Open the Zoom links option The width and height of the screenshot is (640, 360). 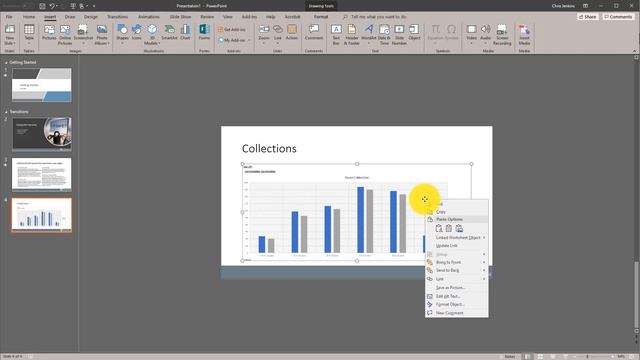point(264,34)
